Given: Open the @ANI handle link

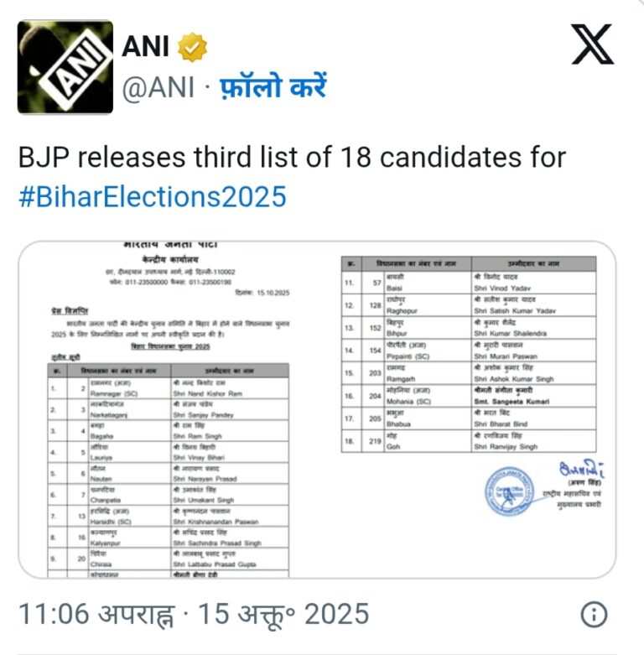Looking at the screenshot, I should click(158, 86).
